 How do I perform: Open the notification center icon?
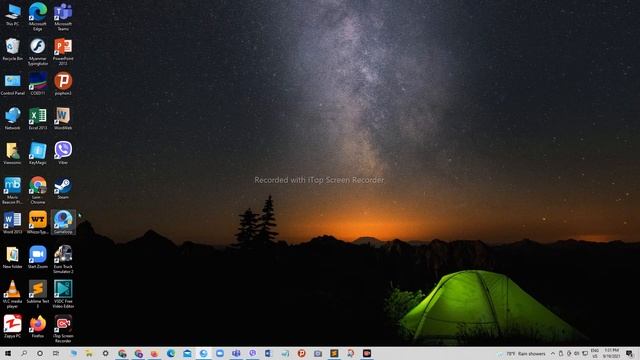point(630,353)
